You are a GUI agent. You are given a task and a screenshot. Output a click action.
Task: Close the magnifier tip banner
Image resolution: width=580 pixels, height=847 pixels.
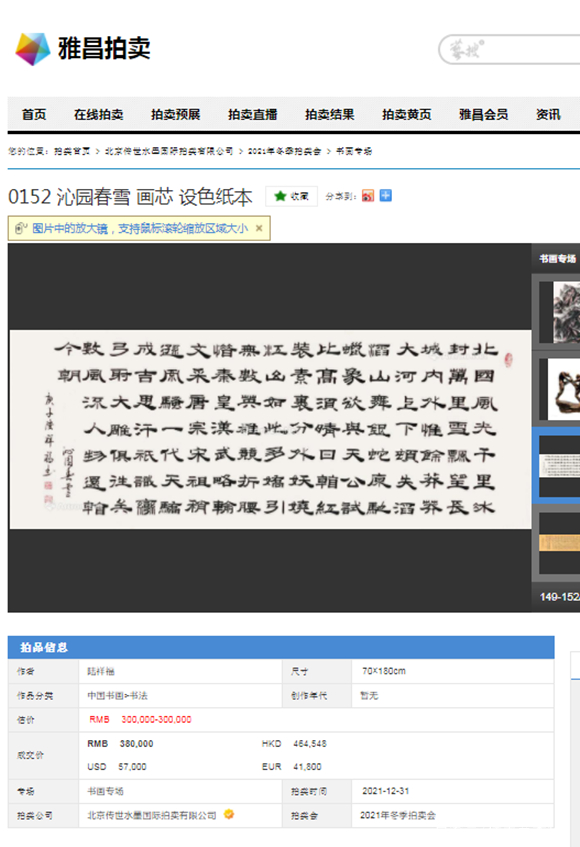259,228
